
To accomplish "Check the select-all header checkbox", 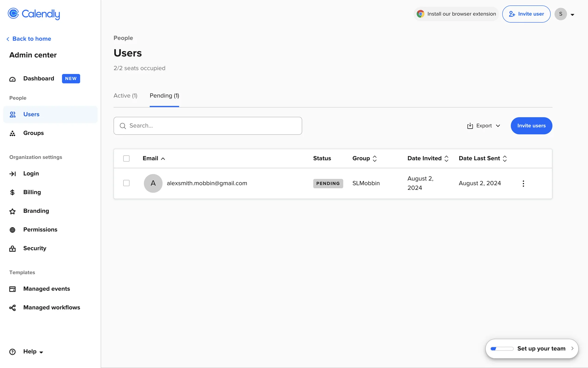I will coord(126,159).
